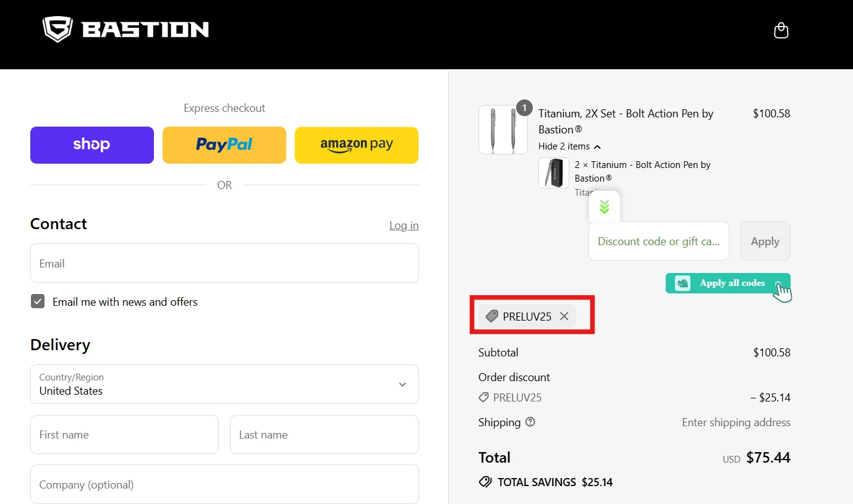This screenshot has width=853, height=504.
Task: Focus the First name field
Action: (x=124, y=434)
